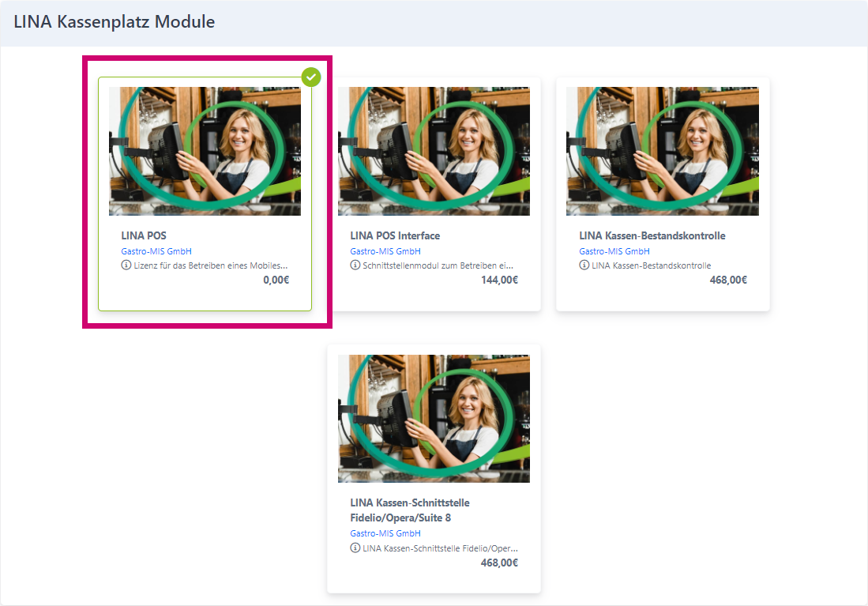This screenshot has height=606, width=868.
Task: Select the Kassen-Schnittstelle Fidelio/Opera product image
Action: [434, 419]
